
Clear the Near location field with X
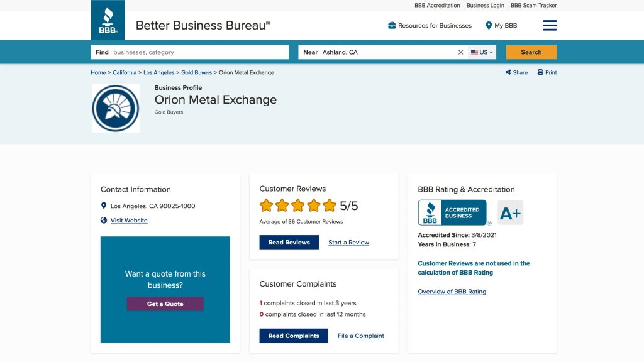coord(460,52)
